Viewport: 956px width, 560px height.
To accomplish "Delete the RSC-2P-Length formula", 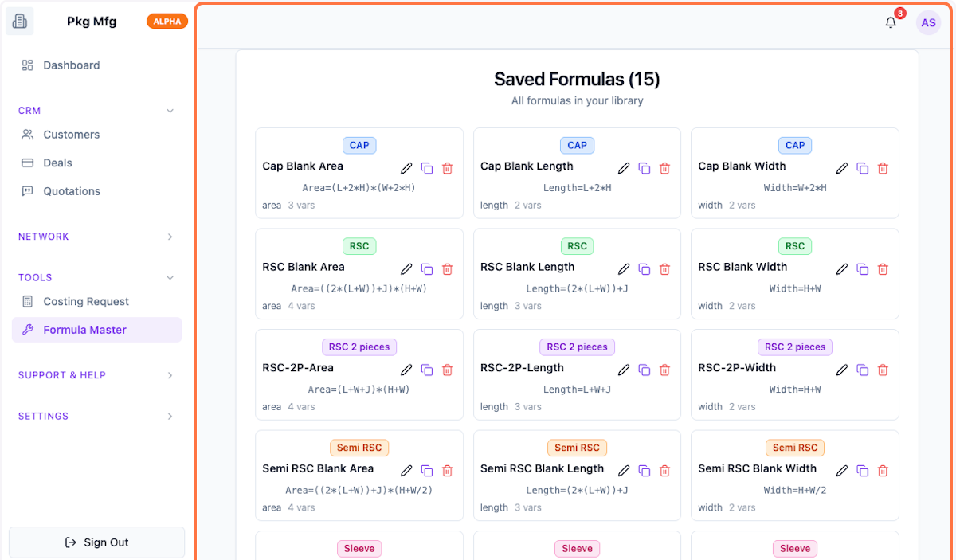I will pyautogui.click(x=665, y=370).
